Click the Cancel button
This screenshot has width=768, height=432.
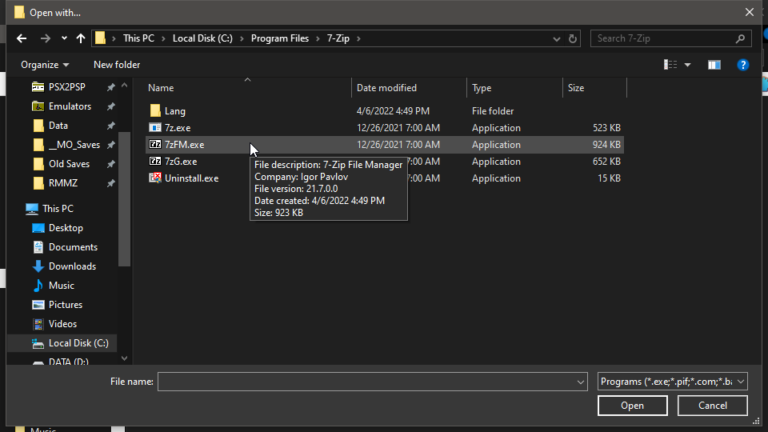tap(713, 406)
